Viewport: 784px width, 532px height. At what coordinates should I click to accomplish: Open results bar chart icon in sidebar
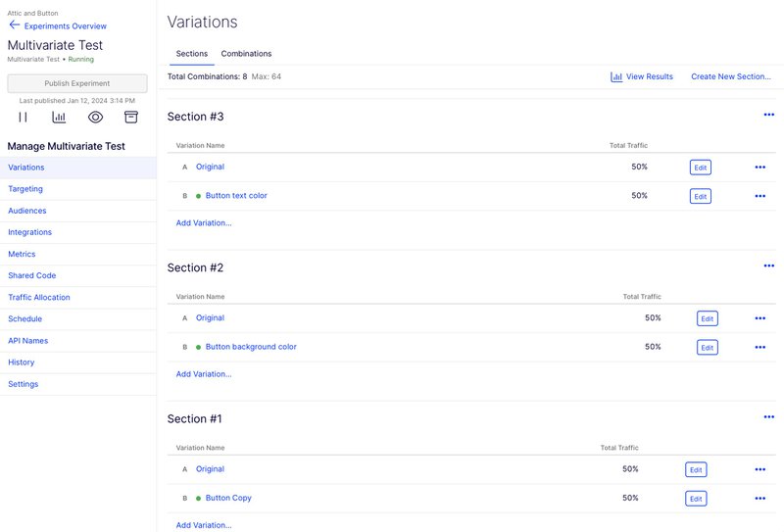click(59, 118)
